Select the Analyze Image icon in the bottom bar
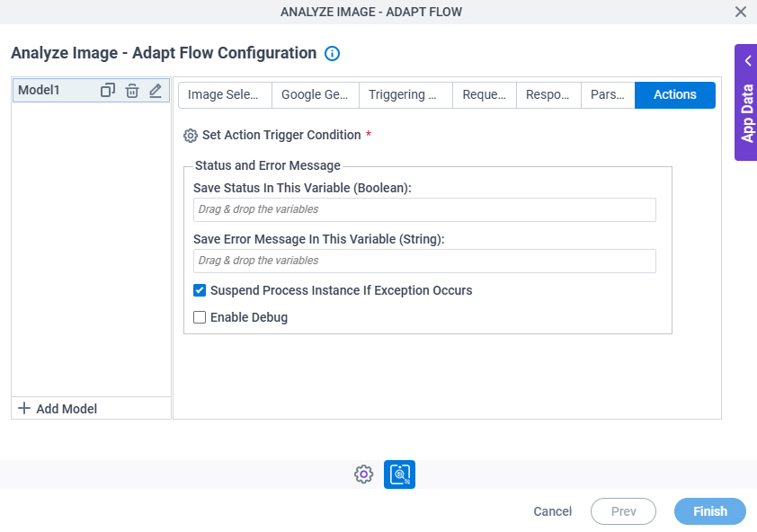Viewport: 757px width, 532px height. tap(399, 474)
